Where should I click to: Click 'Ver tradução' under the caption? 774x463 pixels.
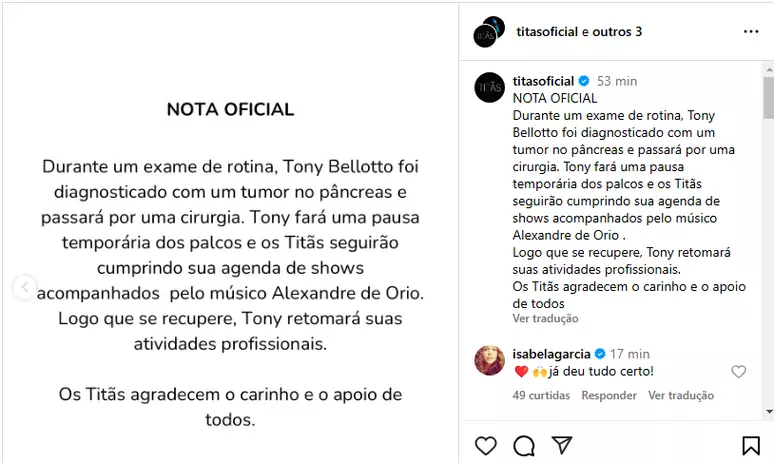coord(545,319)
